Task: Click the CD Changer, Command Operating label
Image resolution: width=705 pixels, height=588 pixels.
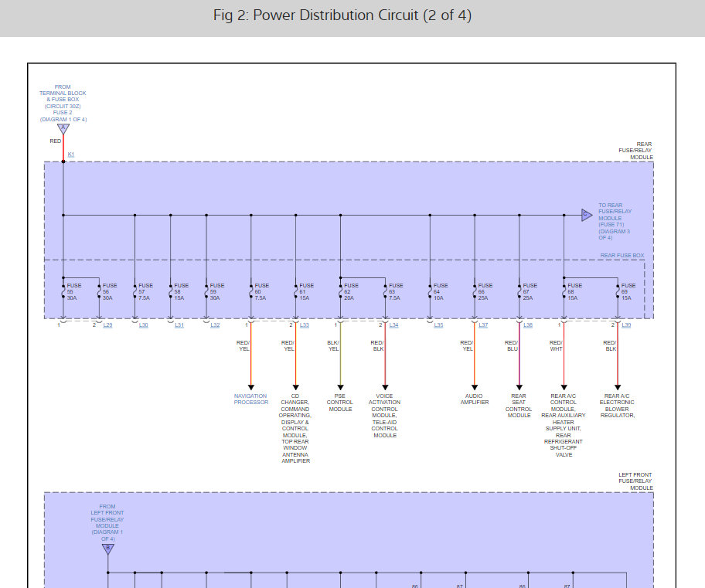Action: pos(295,428)
